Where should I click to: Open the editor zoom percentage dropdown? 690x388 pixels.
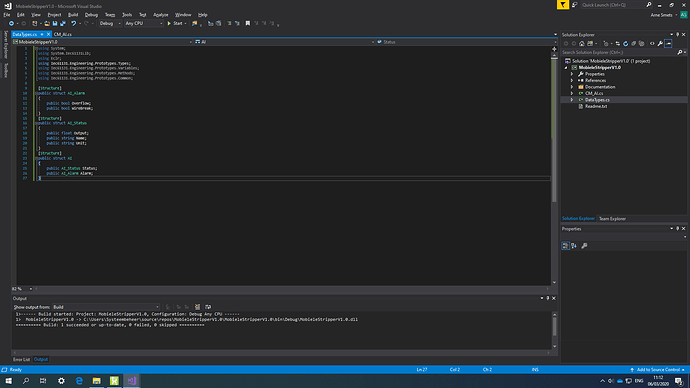pos(22,289)
